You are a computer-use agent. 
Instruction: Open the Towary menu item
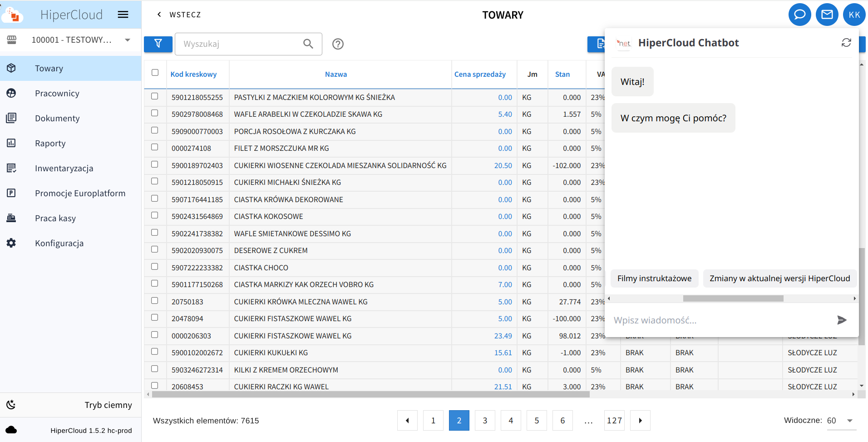pos(71,69)
